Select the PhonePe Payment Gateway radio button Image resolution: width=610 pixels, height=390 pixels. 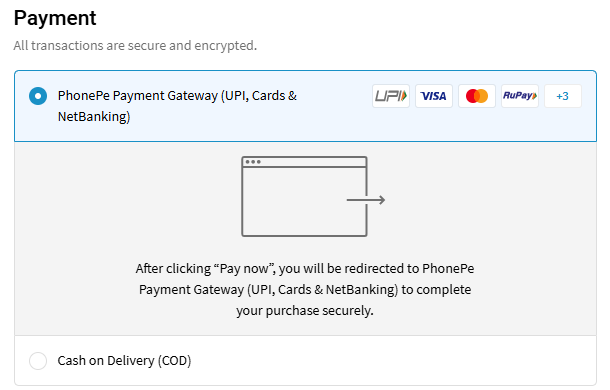[x=38, y=96]
